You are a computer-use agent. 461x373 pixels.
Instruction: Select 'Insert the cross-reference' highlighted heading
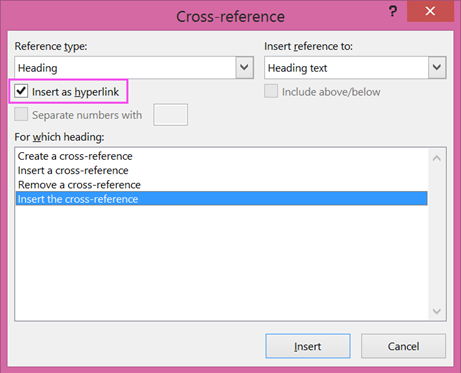click(x=222, y=199)
